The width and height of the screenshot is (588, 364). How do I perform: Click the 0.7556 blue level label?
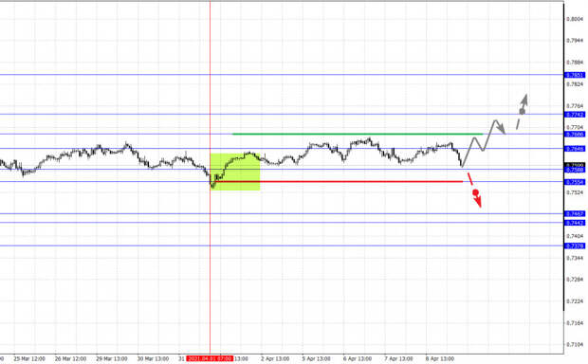point(575,182)
